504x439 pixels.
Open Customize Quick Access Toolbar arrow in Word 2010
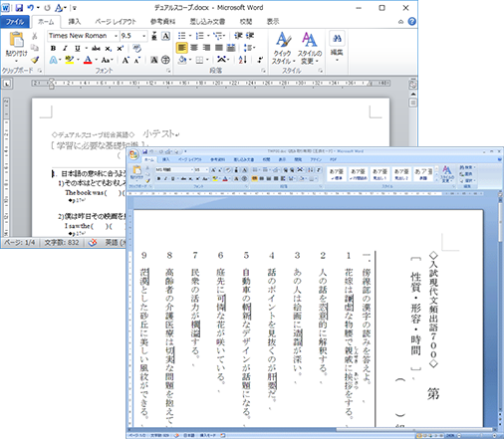[75, 8]
